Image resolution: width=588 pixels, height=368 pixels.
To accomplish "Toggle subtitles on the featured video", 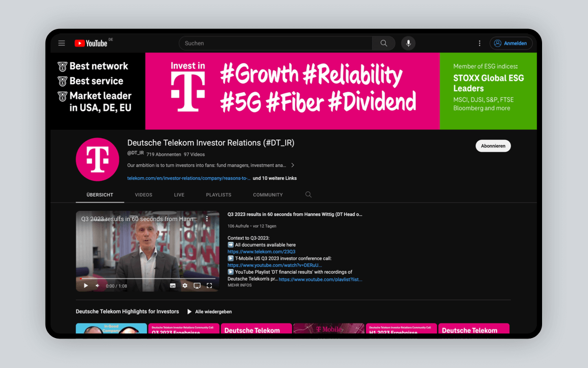I will click(x=173, y=286).
